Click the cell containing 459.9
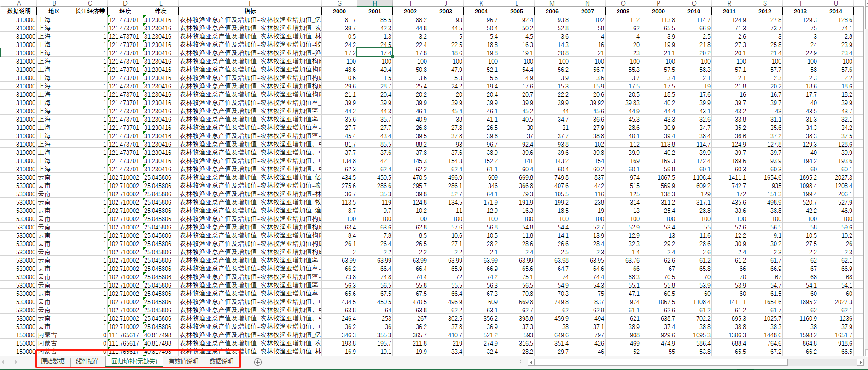 coord(552,318)
